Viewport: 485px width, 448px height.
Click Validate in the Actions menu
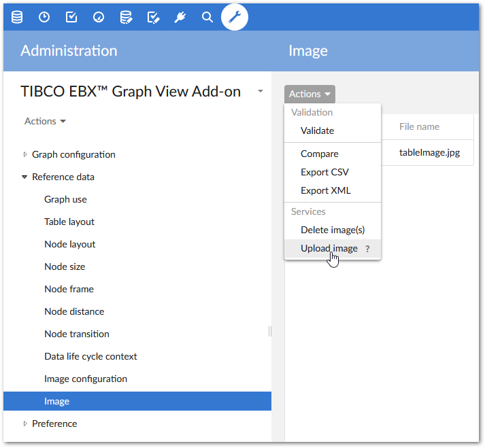[x=317, y=131]
